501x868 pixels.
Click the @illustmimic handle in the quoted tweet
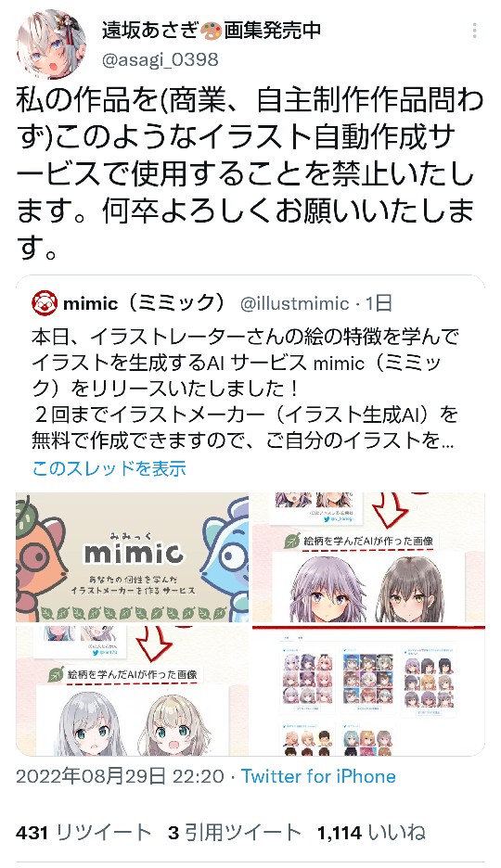(294, 303)
